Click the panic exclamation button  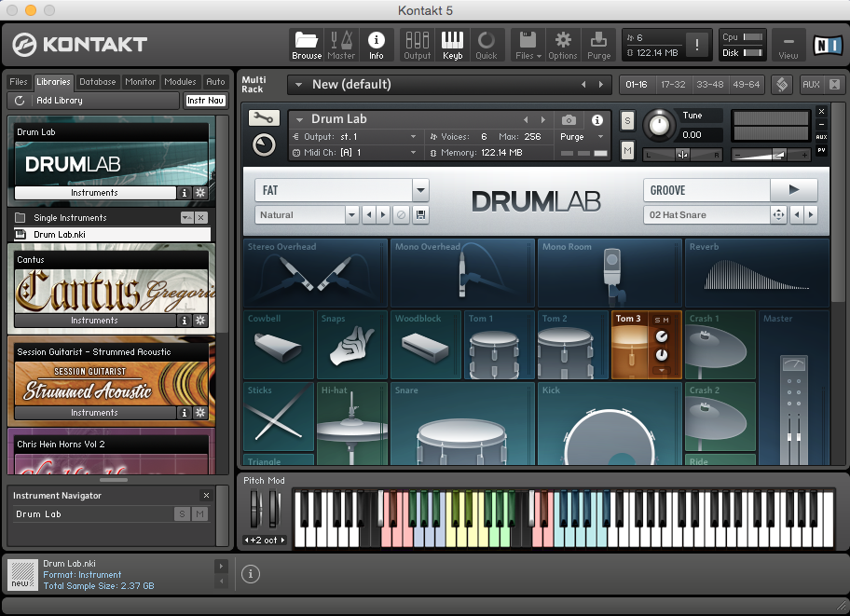(696, 45)
